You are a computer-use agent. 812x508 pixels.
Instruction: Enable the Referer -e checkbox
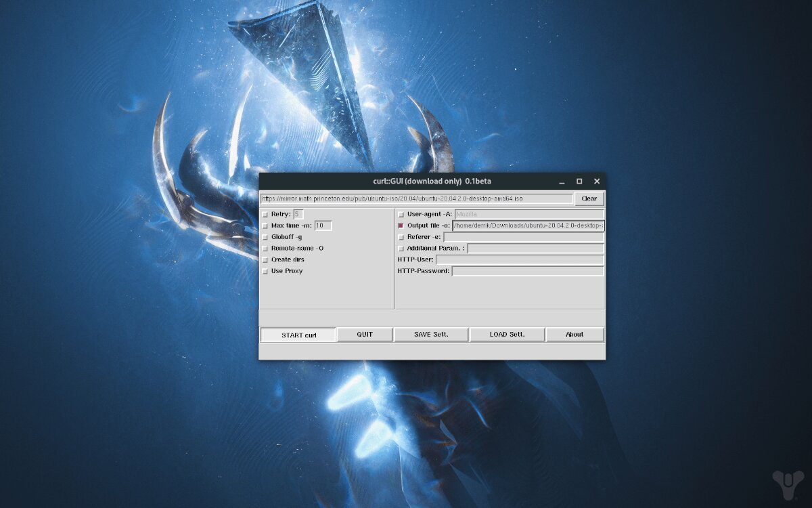(401, 237)
